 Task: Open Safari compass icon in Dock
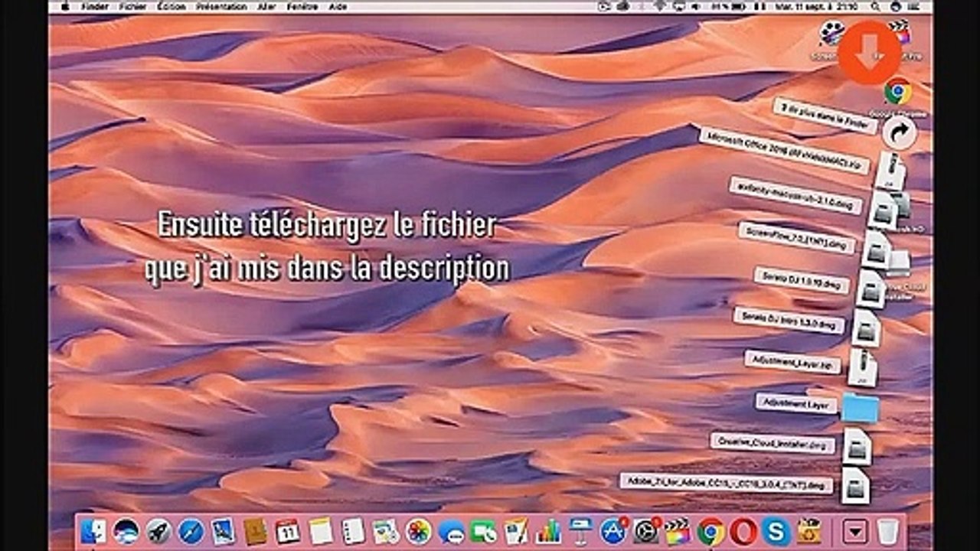[191, 531]
